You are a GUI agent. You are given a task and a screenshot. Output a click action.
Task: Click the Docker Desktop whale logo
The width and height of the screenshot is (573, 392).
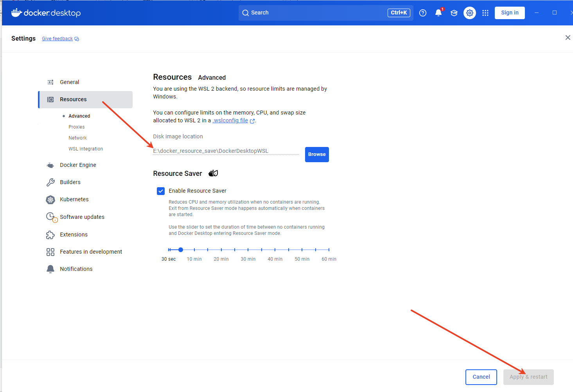tap(16, 13)
